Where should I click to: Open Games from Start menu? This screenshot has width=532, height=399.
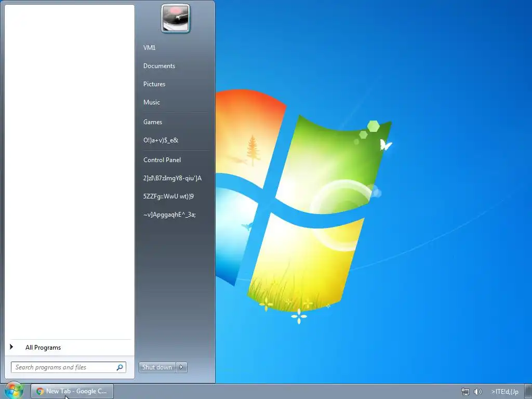coord(153,122)
